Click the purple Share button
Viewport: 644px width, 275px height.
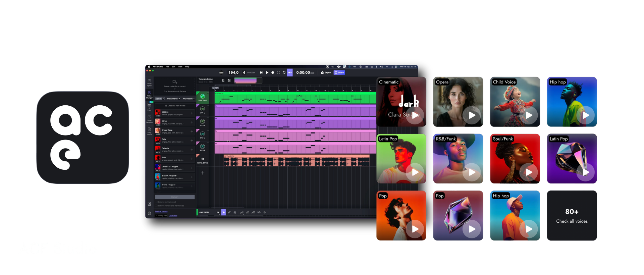coord(339,72)
